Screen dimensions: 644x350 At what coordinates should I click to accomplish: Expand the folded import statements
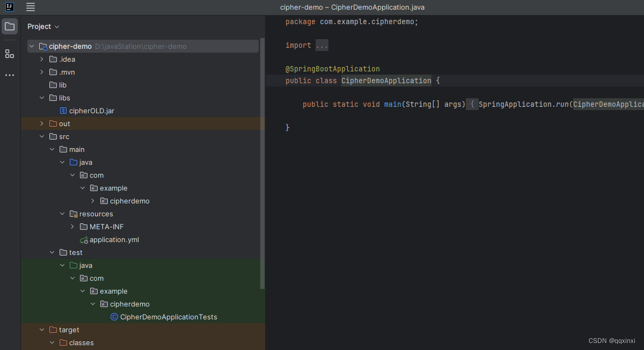point(321,46)
